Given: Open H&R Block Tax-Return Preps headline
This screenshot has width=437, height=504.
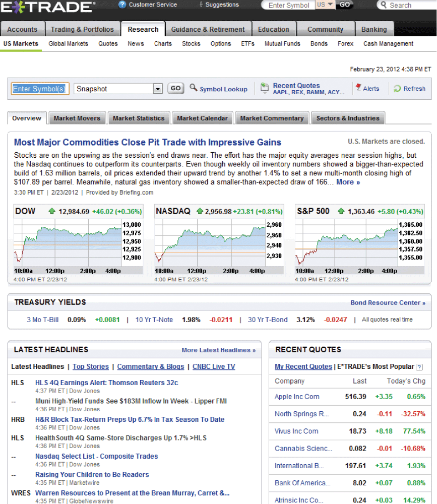Looking at the screenshot, I should [x=130, y=419].
